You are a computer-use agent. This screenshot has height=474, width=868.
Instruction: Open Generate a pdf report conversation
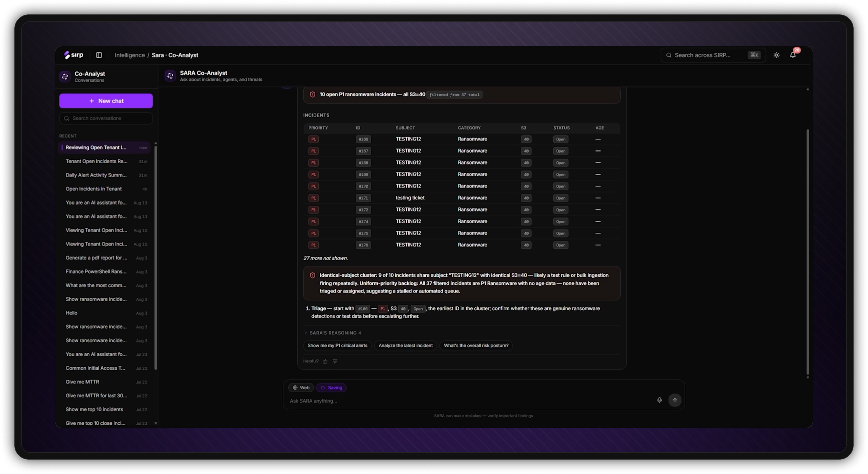pos(105,258)
